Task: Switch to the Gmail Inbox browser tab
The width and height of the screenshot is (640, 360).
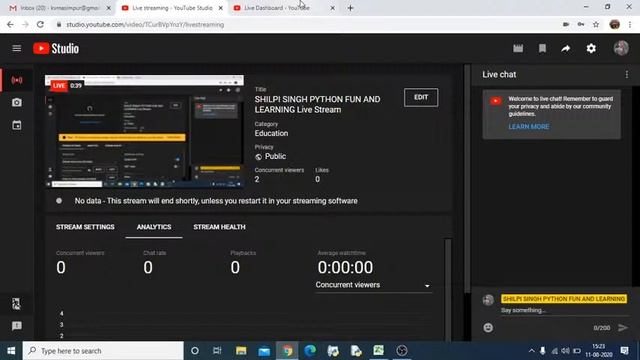Action: click(60, 8)
